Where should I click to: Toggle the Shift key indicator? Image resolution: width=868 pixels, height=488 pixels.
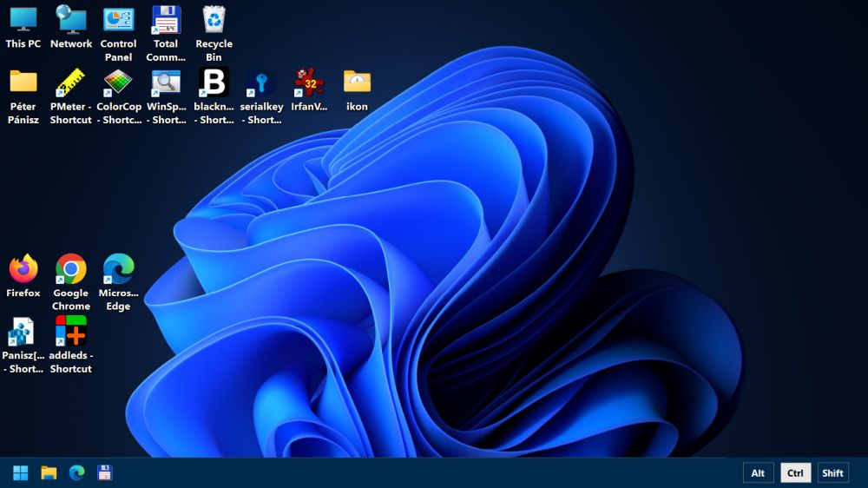832,473
